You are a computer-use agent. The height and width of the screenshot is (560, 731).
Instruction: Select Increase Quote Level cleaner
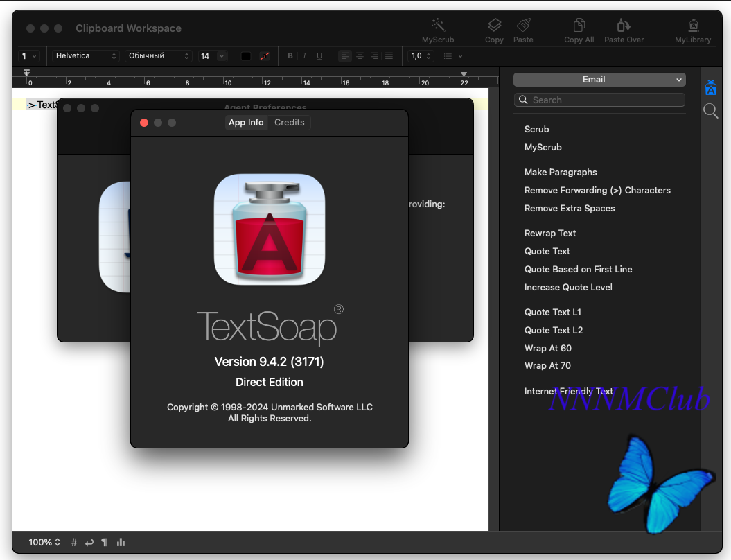click(x=568, y=287)
